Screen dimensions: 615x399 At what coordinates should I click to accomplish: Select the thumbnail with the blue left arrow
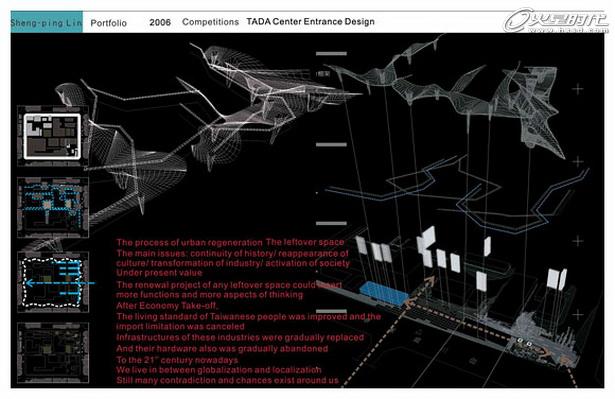click(x=53, y=282)
